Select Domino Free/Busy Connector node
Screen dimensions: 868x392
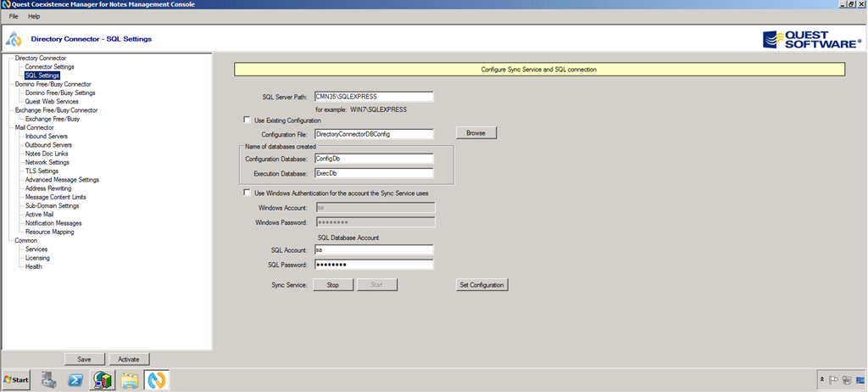click(53, 84)
